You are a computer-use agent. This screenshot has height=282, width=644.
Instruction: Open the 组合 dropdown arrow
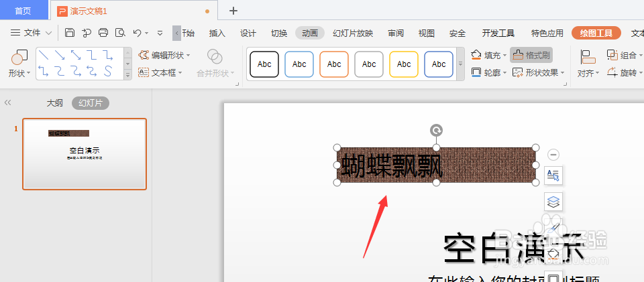pos(640,56)
